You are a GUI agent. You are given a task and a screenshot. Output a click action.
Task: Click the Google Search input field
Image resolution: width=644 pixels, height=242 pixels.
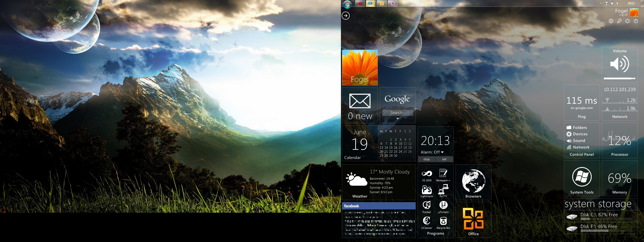398,113
